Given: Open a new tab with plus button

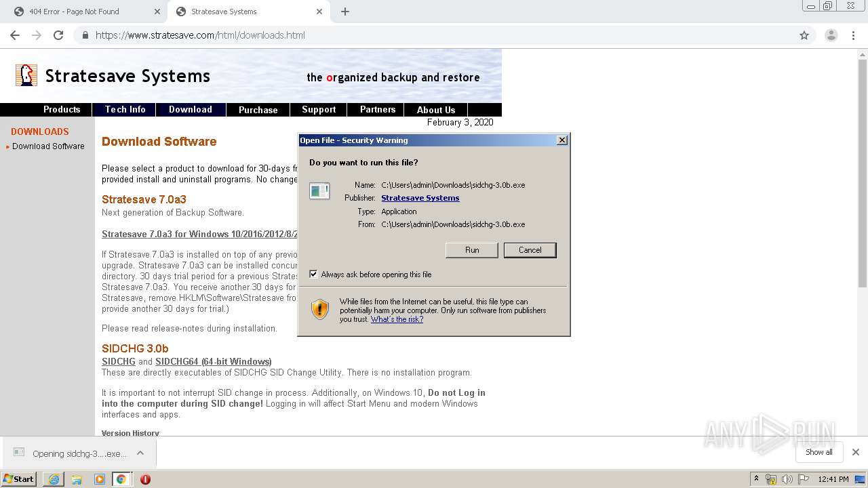Looking at the screenshot, I should click(x=345, y=12).
